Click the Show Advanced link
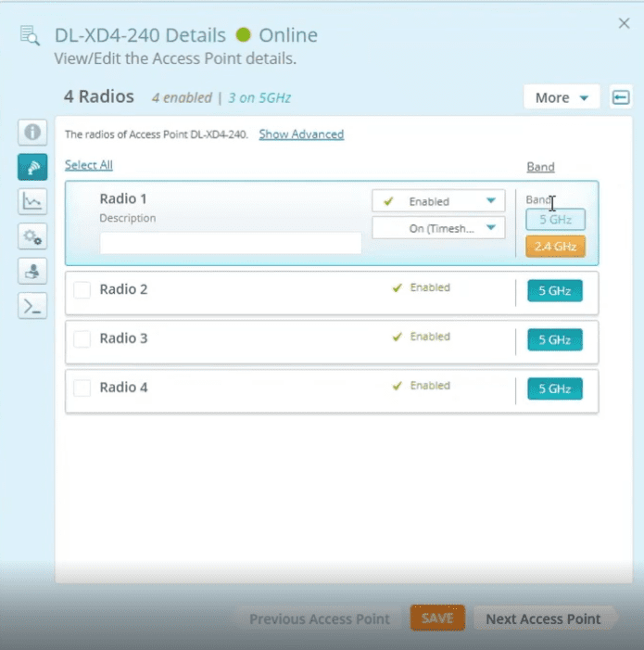The height and width of the screenshot is (650, 644). click(301, 134)
